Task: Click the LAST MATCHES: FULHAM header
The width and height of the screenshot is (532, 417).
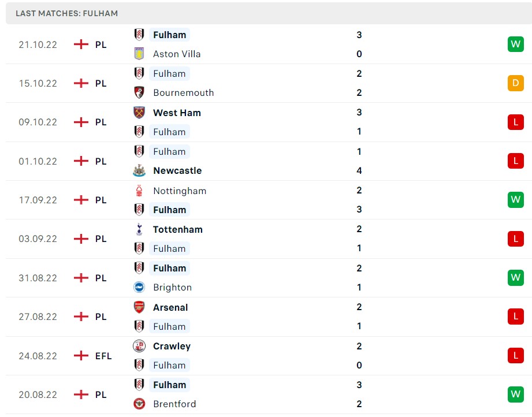Action: click(x=65, y=13)
